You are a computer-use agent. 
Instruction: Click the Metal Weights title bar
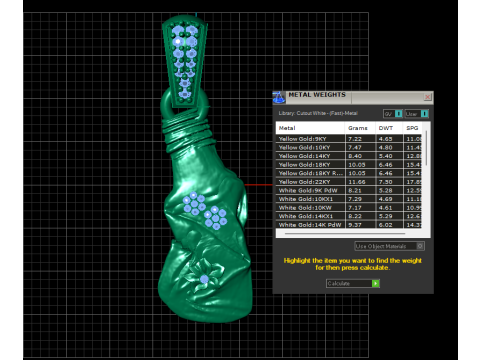[x=353, y=97]
